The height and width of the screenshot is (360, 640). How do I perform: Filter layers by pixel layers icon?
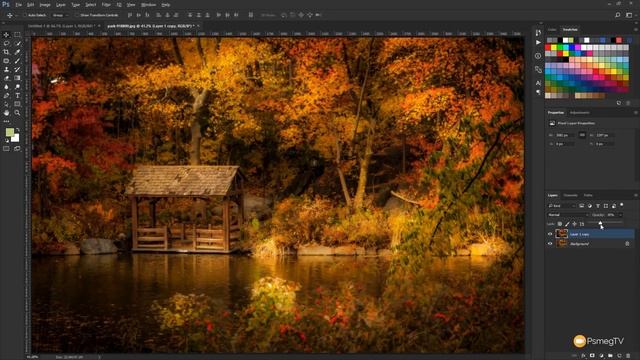point(582,206)
